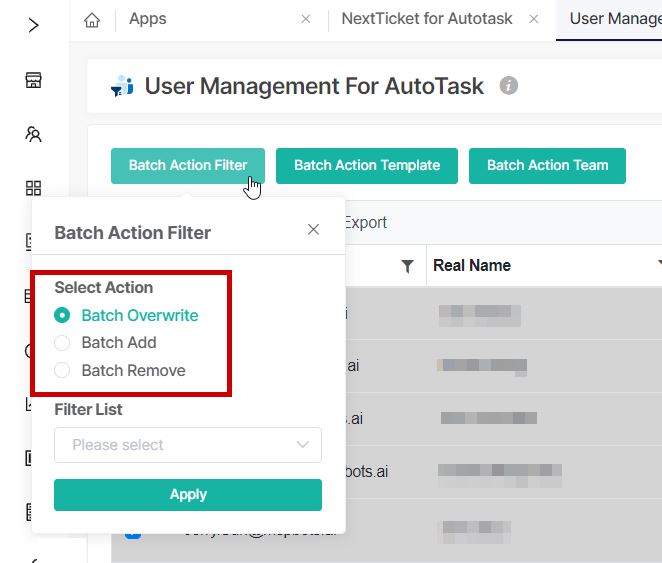Select the Batch Overwrite radio option

coord(62,315)
